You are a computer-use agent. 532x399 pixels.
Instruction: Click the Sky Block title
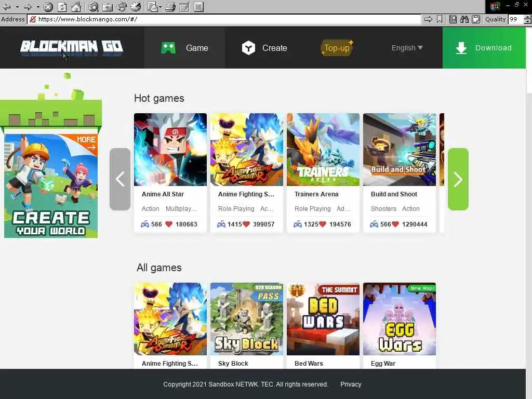click(x=233, y=363)
